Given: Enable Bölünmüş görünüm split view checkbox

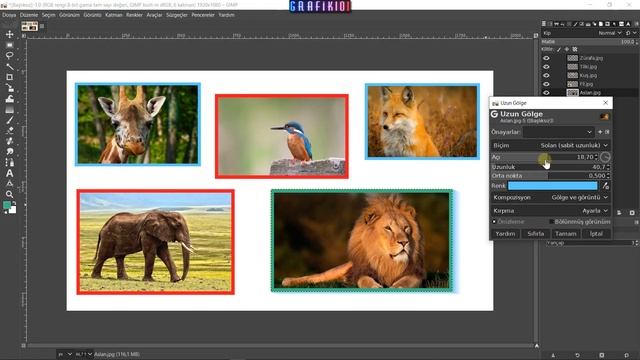Looking at the screenshot, I should pos(551,222).
